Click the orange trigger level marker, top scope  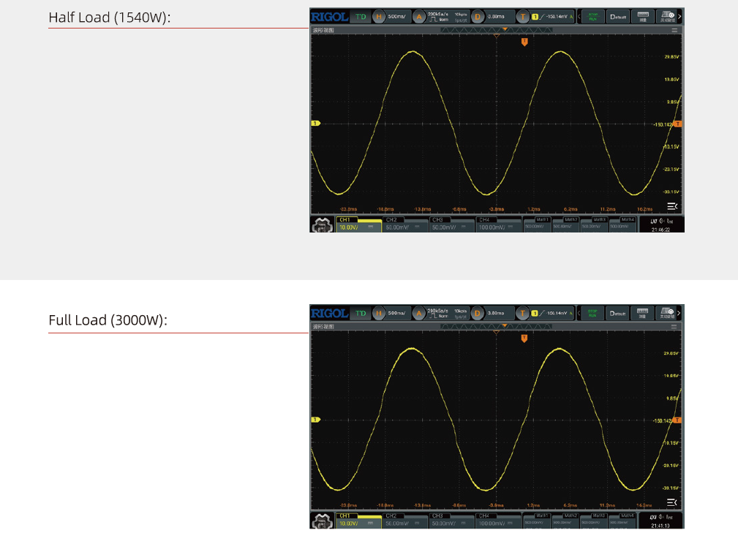tap(679, 124)
